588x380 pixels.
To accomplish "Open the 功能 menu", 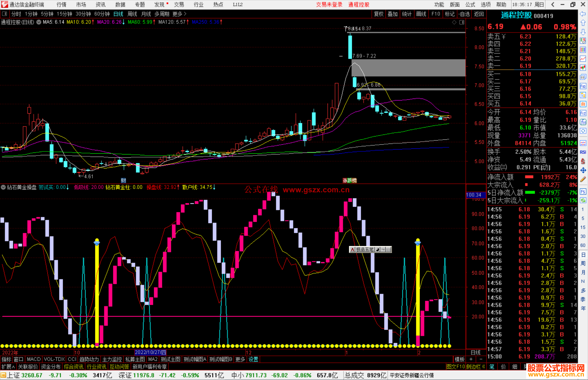I will pos(439,5).
